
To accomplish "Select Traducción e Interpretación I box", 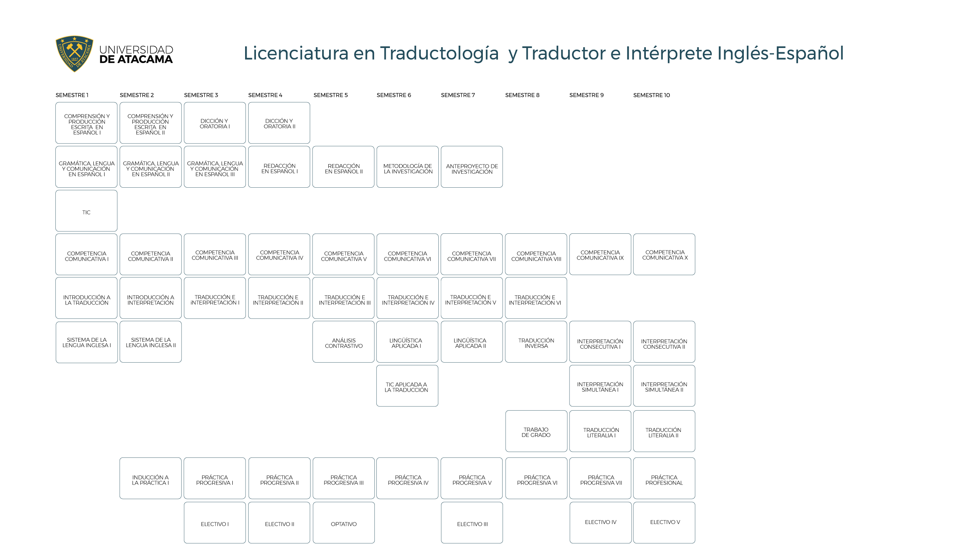I will pyautogui.click(x=215, y=298).
